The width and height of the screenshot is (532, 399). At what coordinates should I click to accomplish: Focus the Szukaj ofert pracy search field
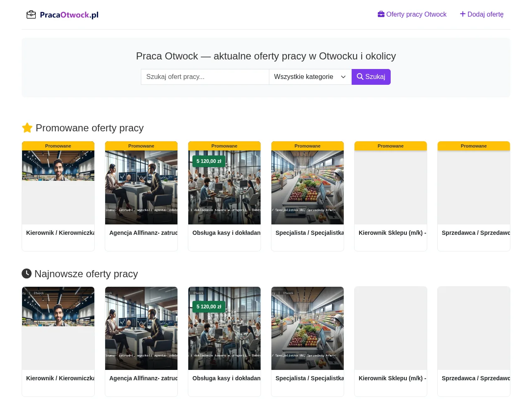(205, 77)
